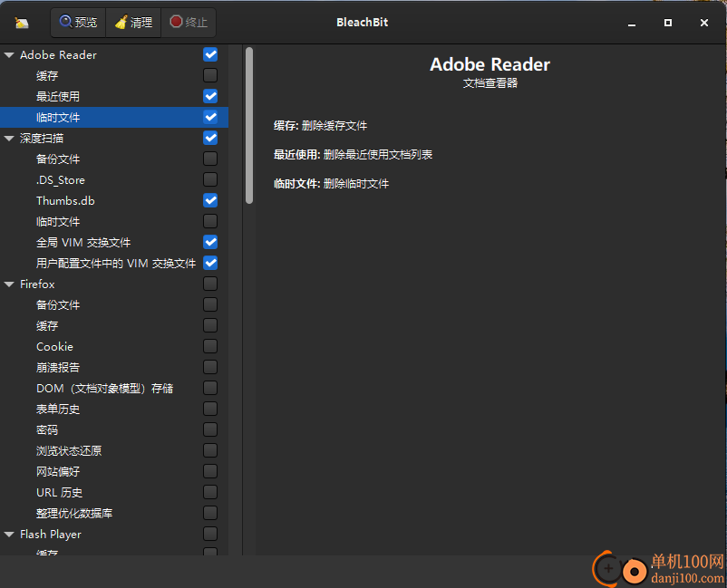This screenshot has width=727, height=588.
Task: Click the Adobe Reader heading in details pane
Action: point(490,64)
